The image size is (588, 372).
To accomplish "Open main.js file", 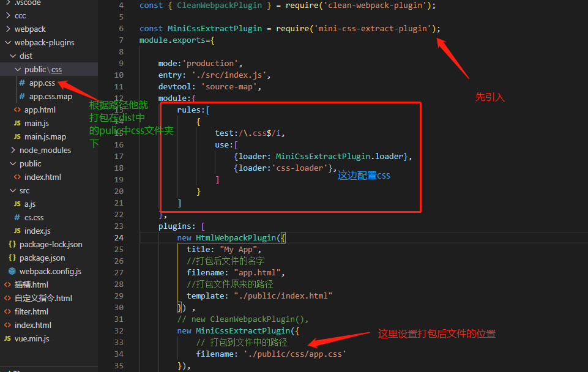I will click(37, 124).
